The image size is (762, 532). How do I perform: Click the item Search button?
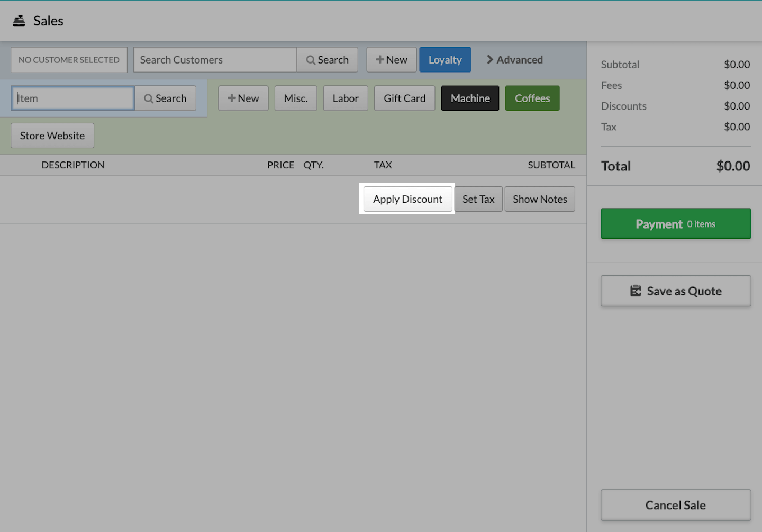[165, 98]
